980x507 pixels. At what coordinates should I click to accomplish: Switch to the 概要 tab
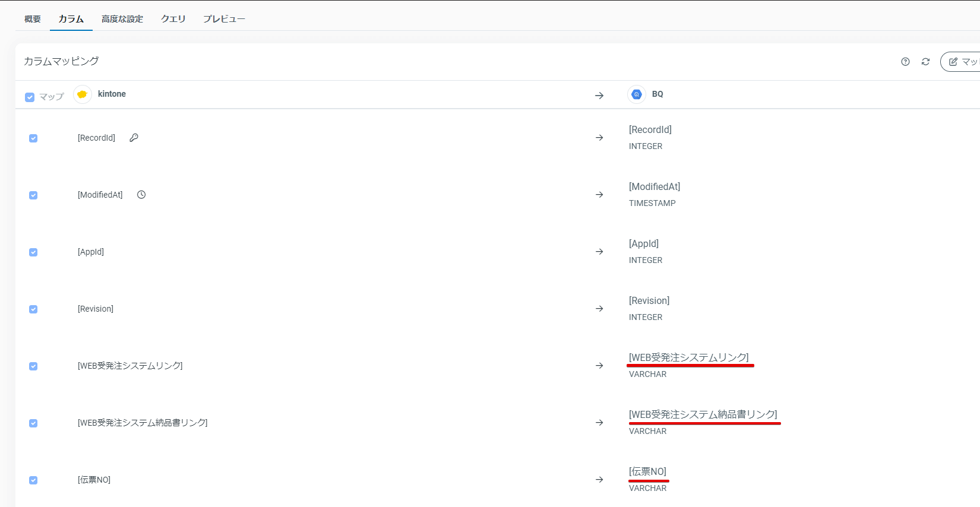[33, 19]
